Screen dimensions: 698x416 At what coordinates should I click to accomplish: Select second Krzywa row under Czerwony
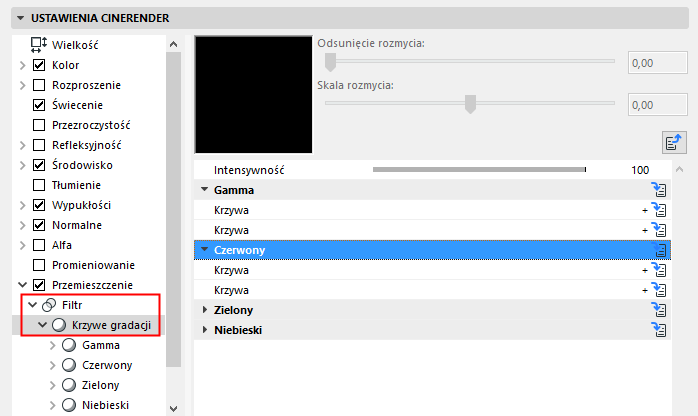[432, 290]
